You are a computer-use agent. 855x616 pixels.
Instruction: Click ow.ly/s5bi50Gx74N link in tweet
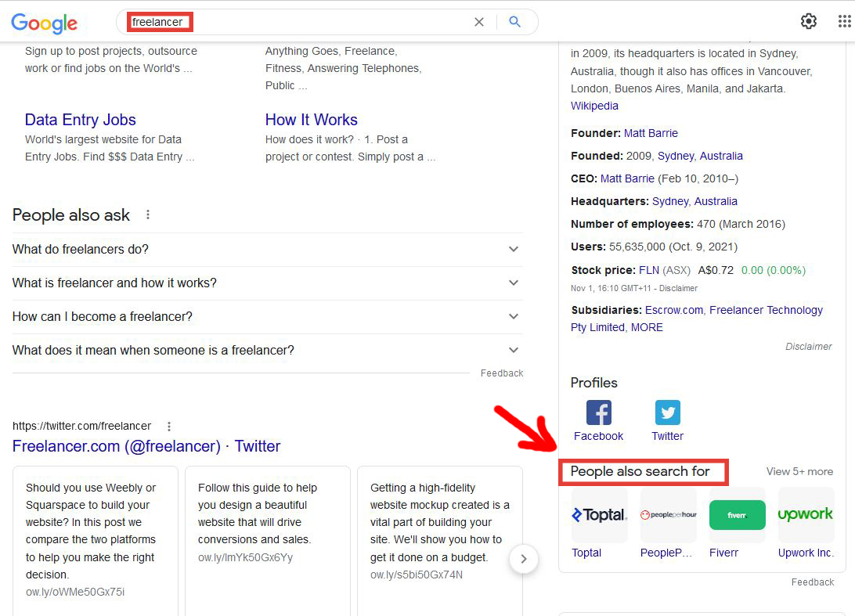[x=417, y=575]
